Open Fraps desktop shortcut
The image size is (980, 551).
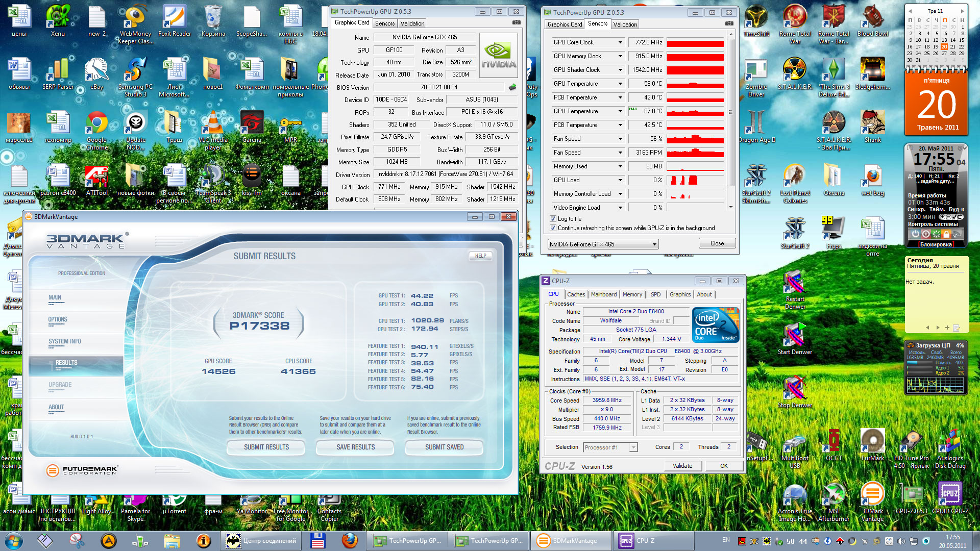(x=834, y=233)
